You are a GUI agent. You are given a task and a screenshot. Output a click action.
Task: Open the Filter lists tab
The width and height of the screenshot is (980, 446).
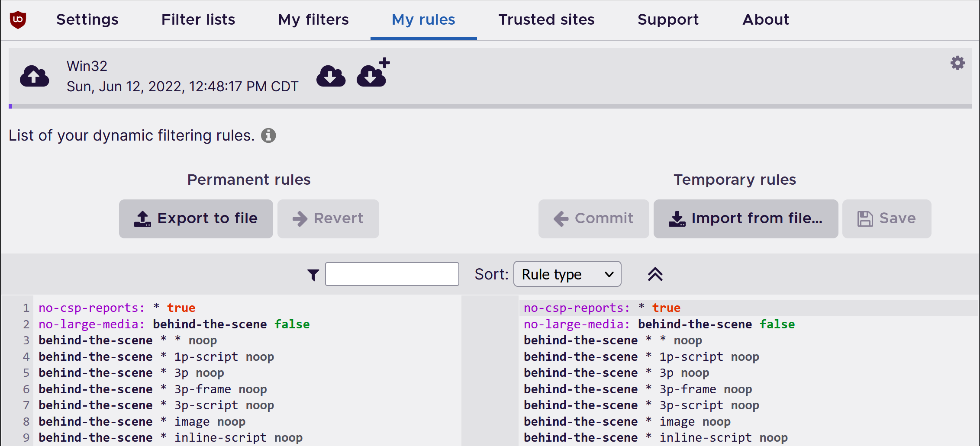pyautogui.click(x=198, y=19)
